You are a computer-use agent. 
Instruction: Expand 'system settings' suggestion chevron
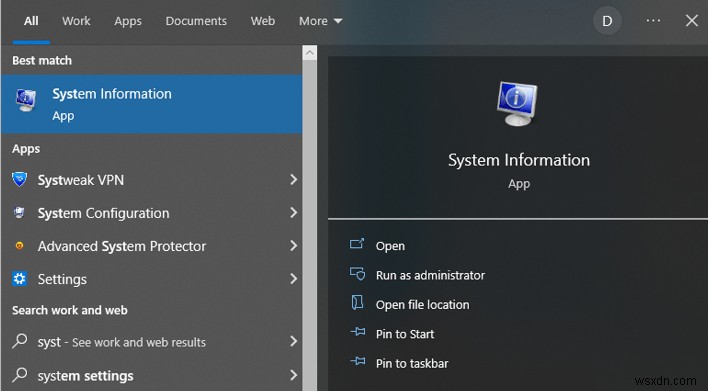[293, 375]
